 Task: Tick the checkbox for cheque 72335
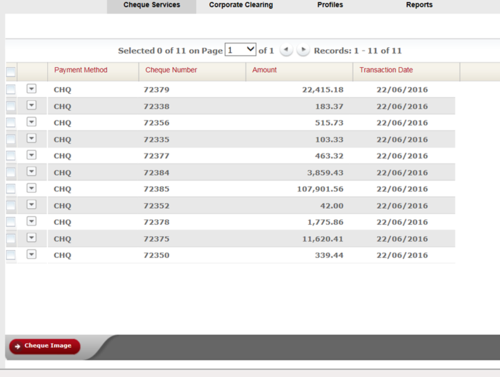pyautogui.click(x=11, y=139)
